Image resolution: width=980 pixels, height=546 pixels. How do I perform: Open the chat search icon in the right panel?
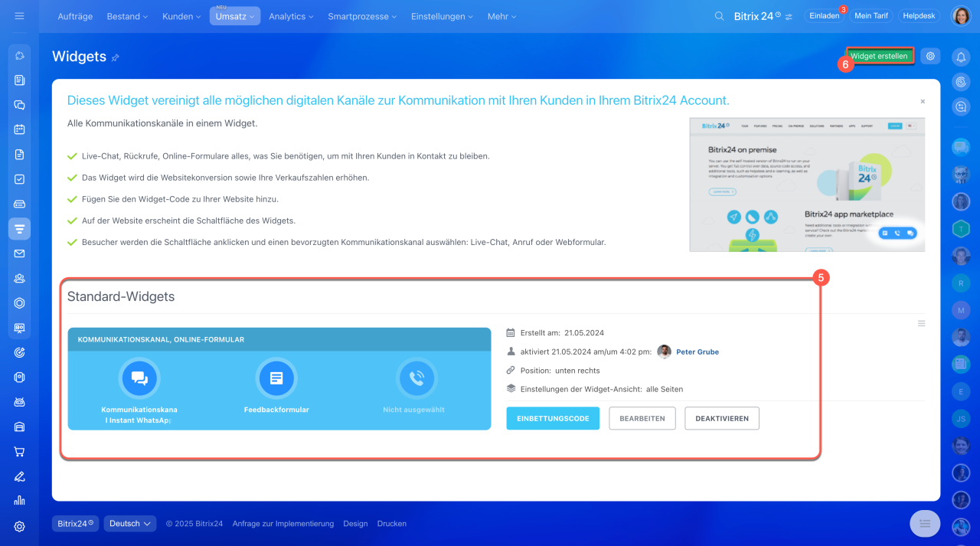tap(961, 108)
